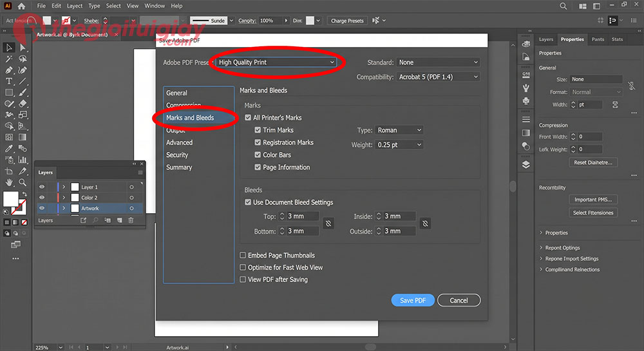
Task: Open the File menu
Action: 41,6
